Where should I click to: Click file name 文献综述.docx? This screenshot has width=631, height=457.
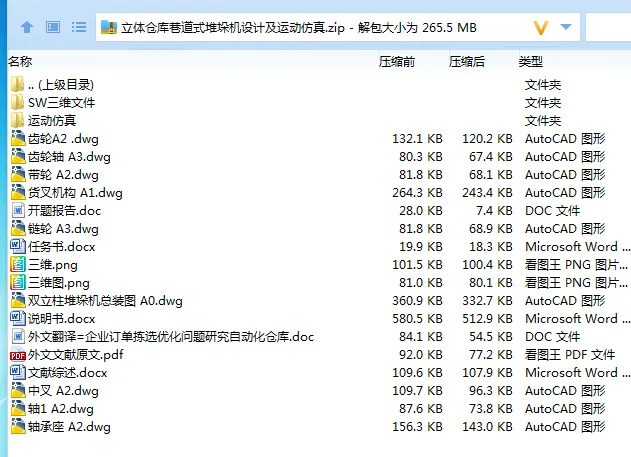68,373
